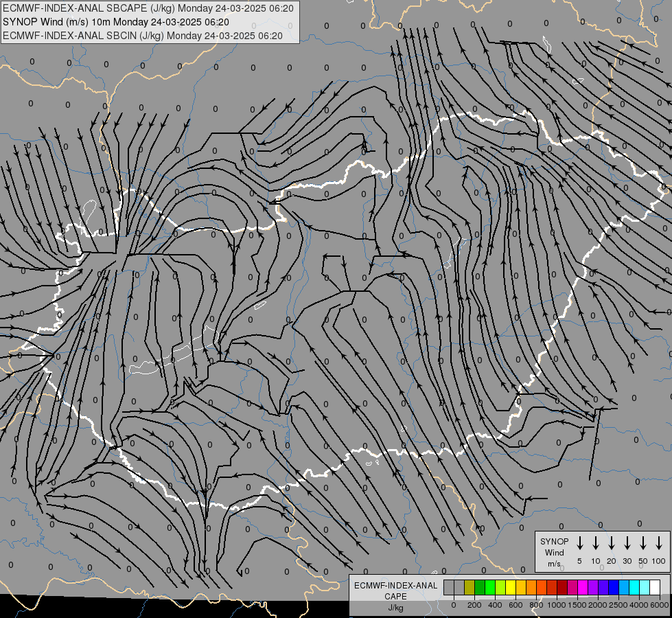672x618 pixels.
Task: Click the '50' value in the wind legend
Action: [x=643, y=561]
